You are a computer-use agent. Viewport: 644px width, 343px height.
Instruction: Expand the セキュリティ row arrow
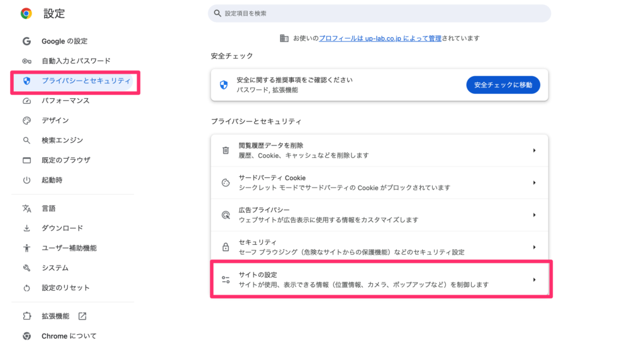click(x=535, y=247)
